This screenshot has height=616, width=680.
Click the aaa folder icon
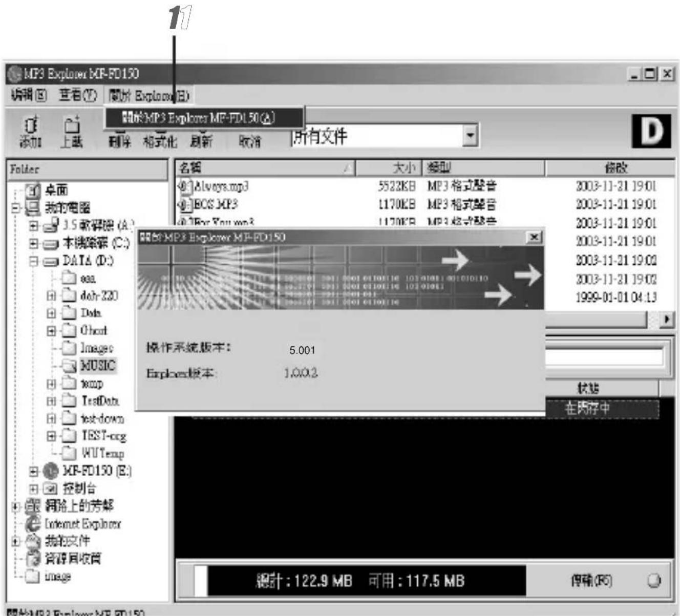(69, 278)
